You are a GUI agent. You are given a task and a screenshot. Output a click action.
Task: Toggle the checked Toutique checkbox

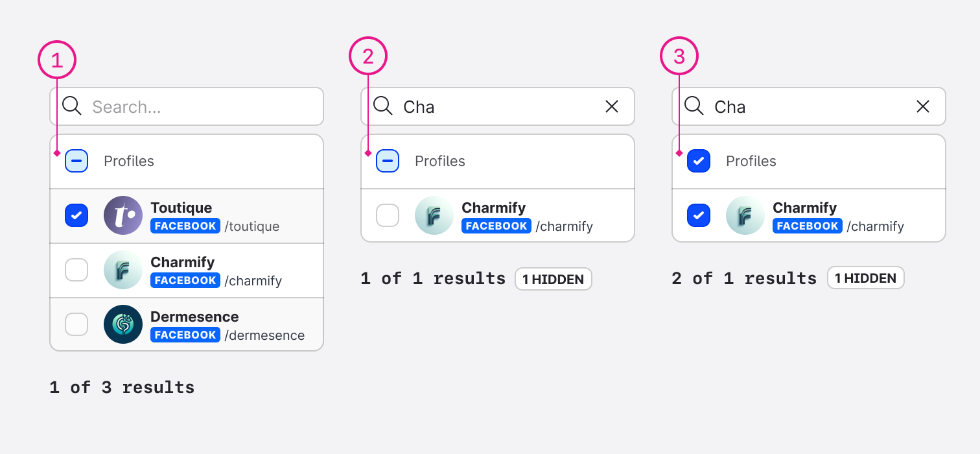[76, 215]
